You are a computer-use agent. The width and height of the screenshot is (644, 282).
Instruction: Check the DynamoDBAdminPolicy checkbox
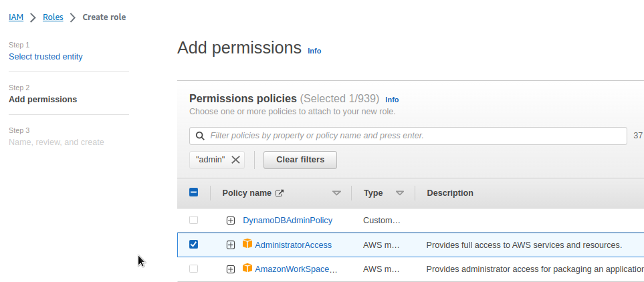[193, 220]
